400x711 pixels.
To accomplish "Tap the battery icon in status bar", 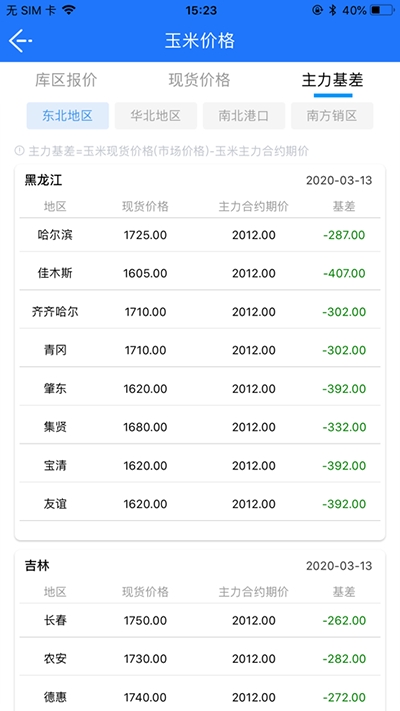I will point(382,10).
